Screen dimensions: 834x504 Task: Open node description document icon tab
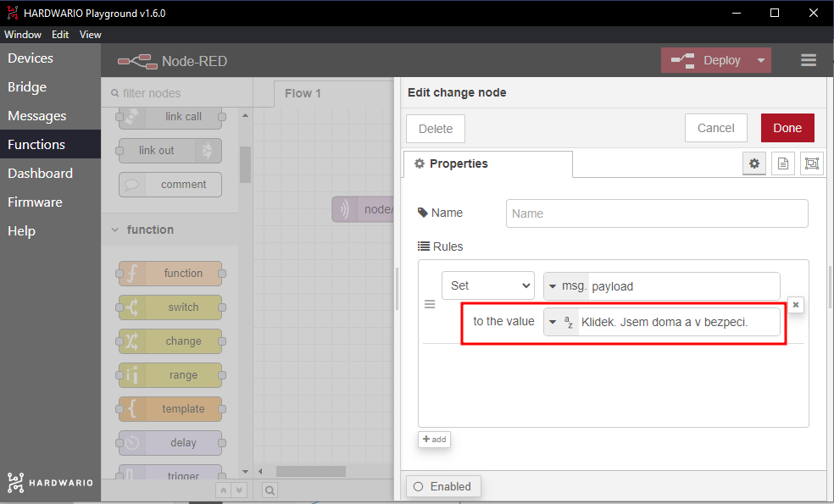click(783, 163)
